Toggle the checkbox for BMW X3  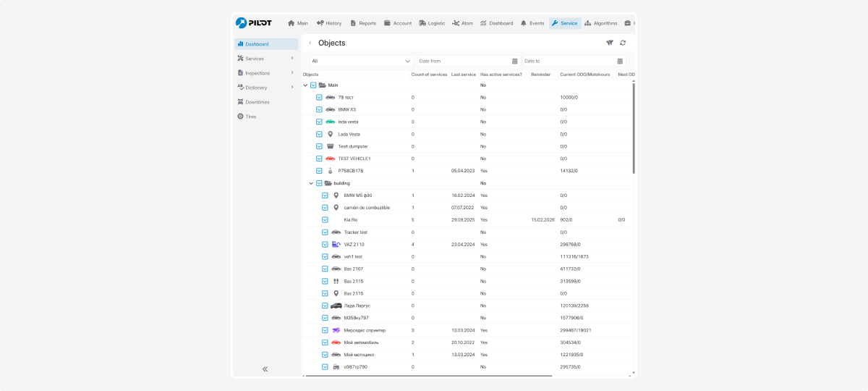click(x=319, y=109)
